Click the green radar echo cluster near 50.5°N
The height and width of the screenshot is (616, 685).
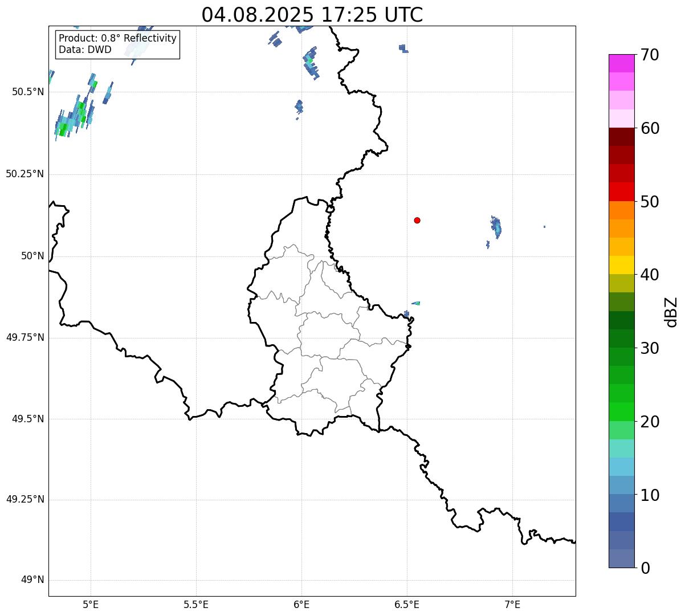click(x=74, y=117)
